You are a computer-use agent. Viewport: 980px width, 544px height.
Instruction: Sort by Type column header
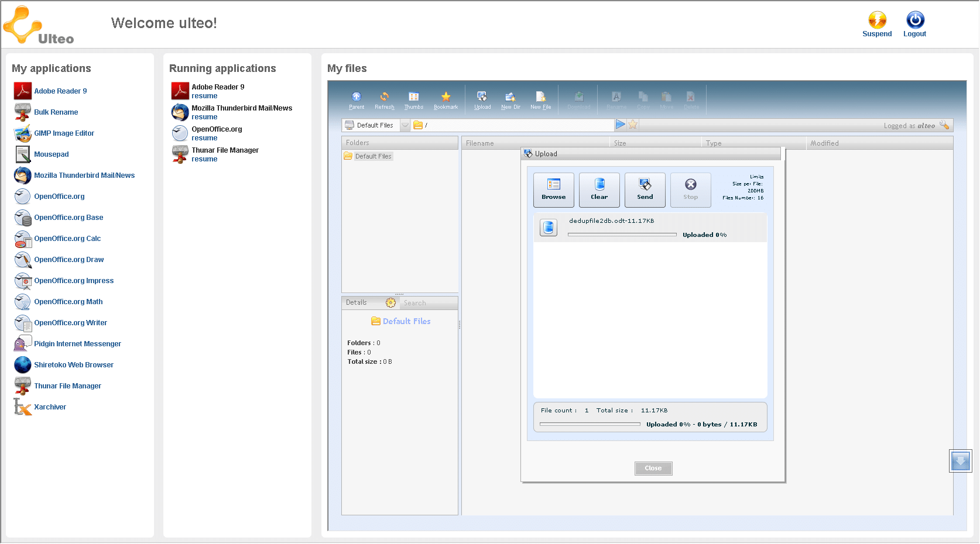point(754,143)
